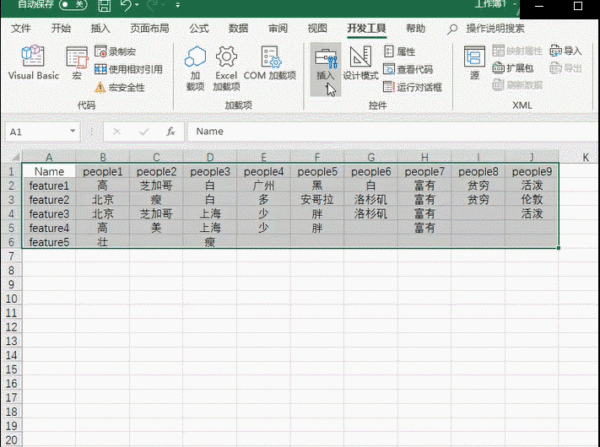The height and width of the screenshot is (447, 600).
Task: Switch to the 插入 ribbon tab
Action: tap(100, 28)
